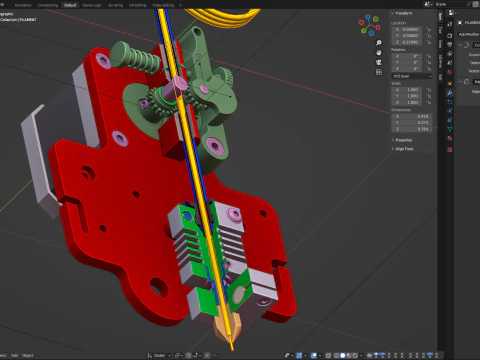Lock the Rotation X value
This screenshot has height=360, width=480.
coord(429,56)
